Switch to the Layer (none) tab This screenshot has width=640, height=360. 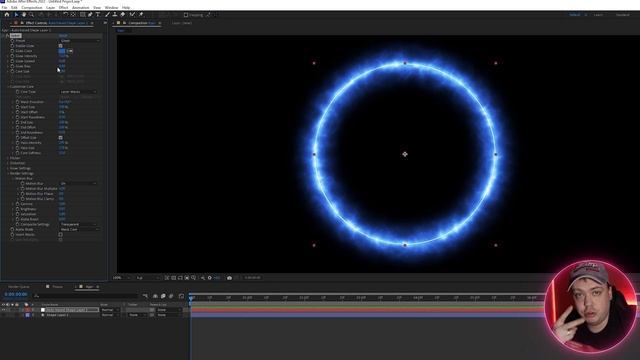pyautogui.click(x=182, y=23)
